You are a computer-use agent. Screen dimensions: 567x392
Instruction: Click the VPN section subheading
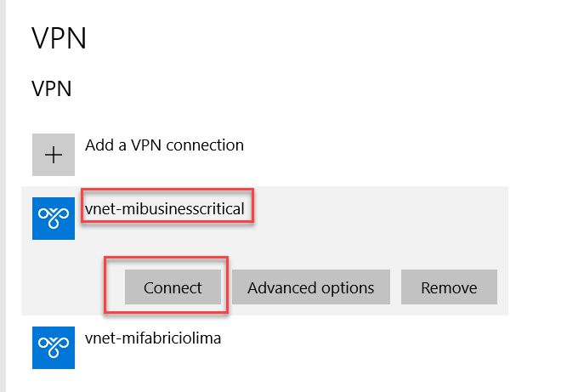pyautogui.click(x=51, y=88)
